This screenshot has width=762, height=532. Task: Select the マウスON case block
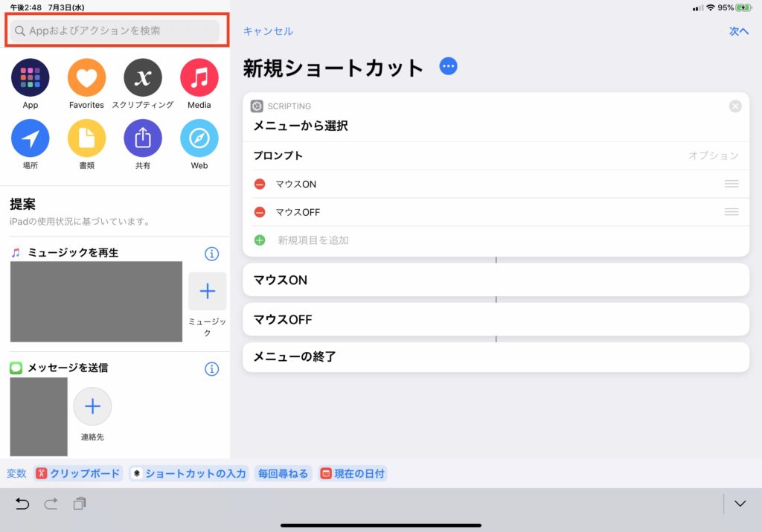click(496, 280)
